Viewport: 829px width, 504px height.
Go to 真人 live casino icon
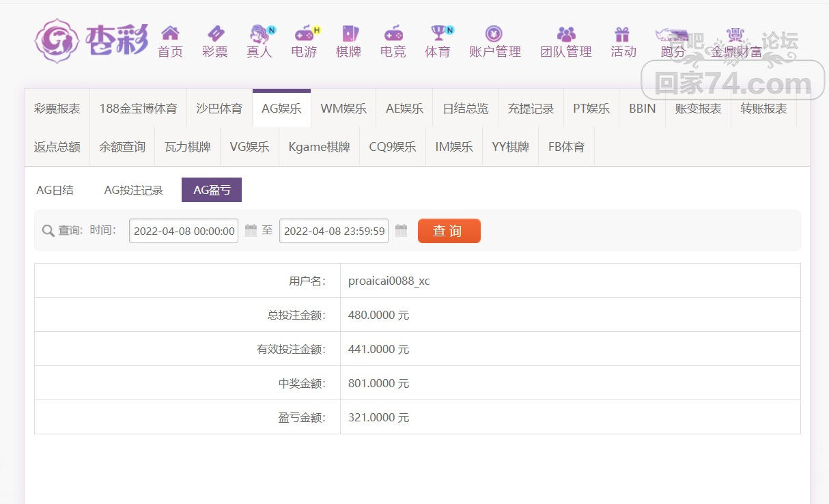click(259, 33)
